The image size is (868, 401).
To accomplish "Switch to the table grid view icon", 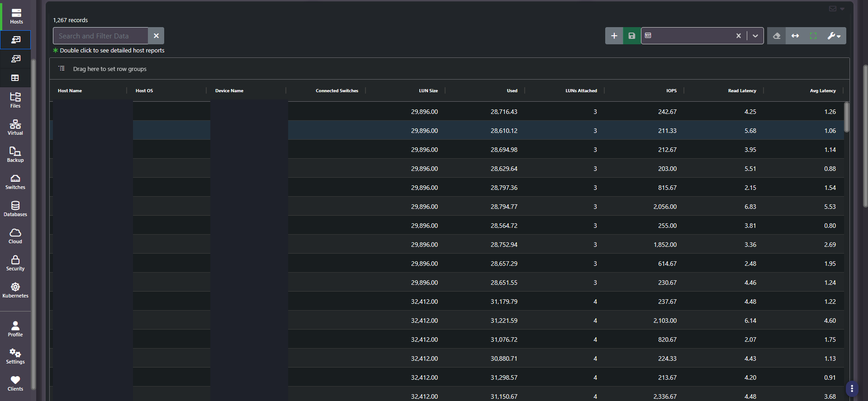I will 15,78.
